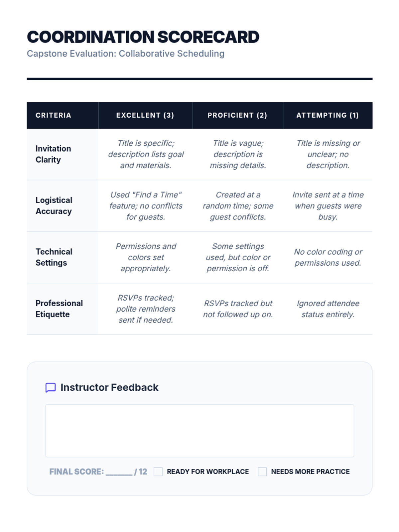
Task: Click the Coordination Scorecard title
Action: coord(143,37)
